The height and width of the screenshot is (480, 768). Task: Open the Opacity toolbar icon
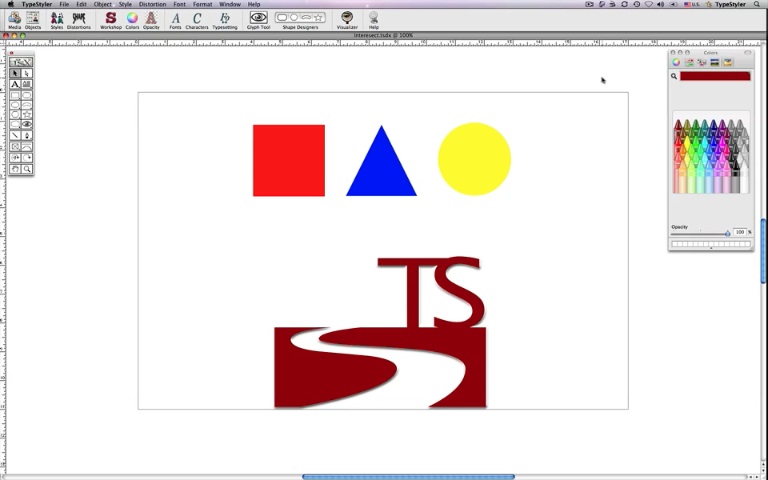click(151, 20)
